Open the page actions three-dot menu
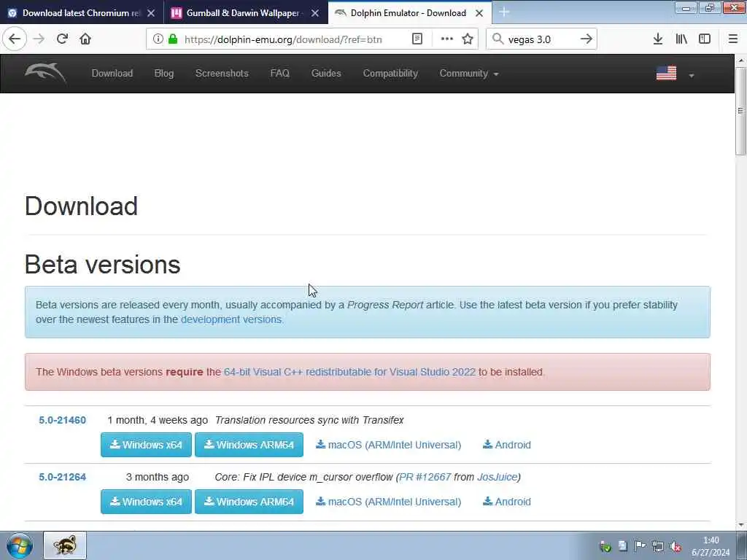The height and width of the screenshot is (560, 747). 446,39
